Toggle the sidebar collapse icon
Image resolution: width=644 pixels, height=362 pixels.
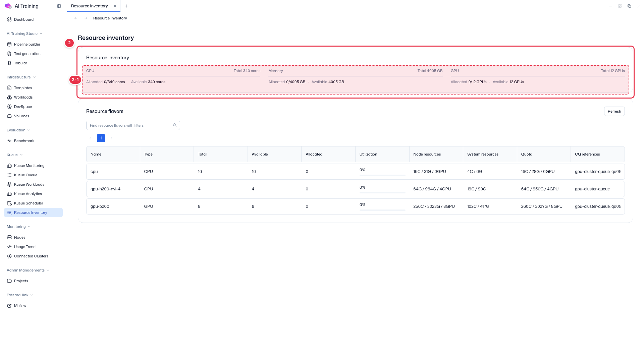tap(59, 6)
